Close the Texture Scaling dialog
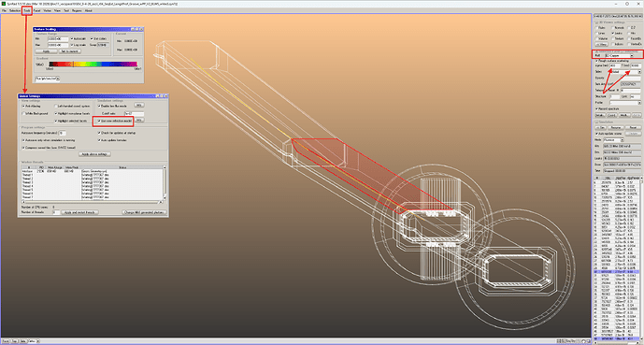644x345 pixels. [142, 29]
